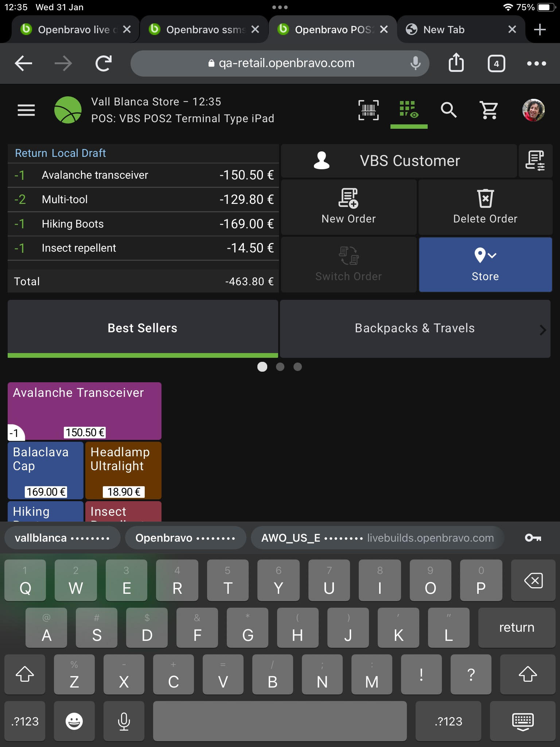
Task: Add Headlamp Ultralight product tile
Action: [x=123, y=471]
